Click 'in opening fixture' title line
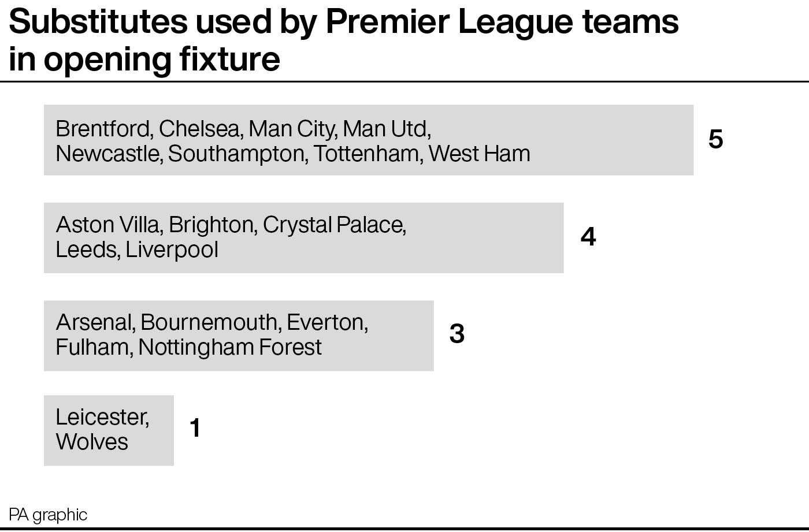Image resolution: width=809 pixels, height=532 pixels. [x=144, y=60]
